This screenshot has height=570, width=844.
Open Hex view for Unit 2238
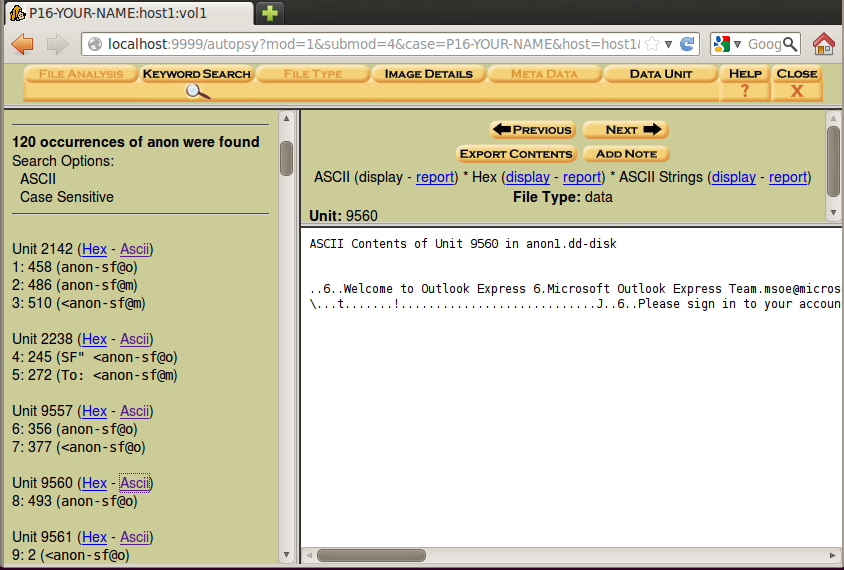coord(94,339)
